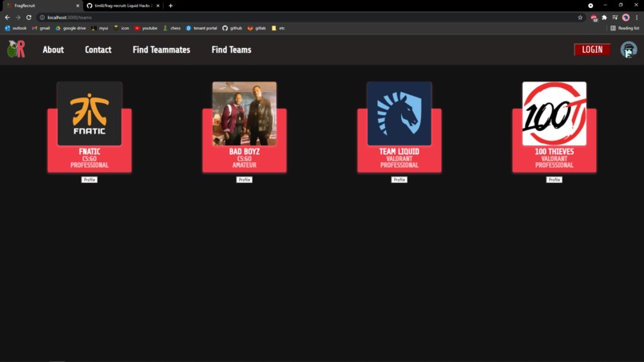Viewport: 644px width, 362px height.
Task: Click the red extension icon in toolbar
Action: pos(594,18)
